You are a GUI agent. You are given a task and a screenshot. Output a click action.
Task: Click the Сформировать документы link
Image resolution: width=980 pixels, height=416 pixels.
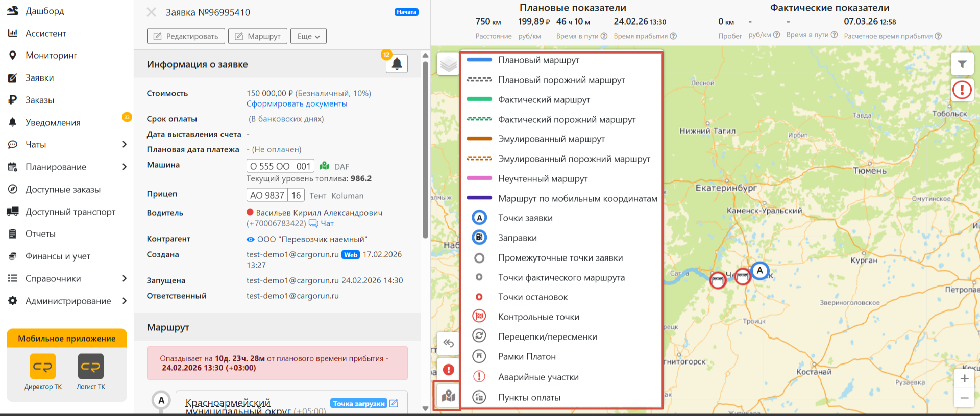coord(297,103)
